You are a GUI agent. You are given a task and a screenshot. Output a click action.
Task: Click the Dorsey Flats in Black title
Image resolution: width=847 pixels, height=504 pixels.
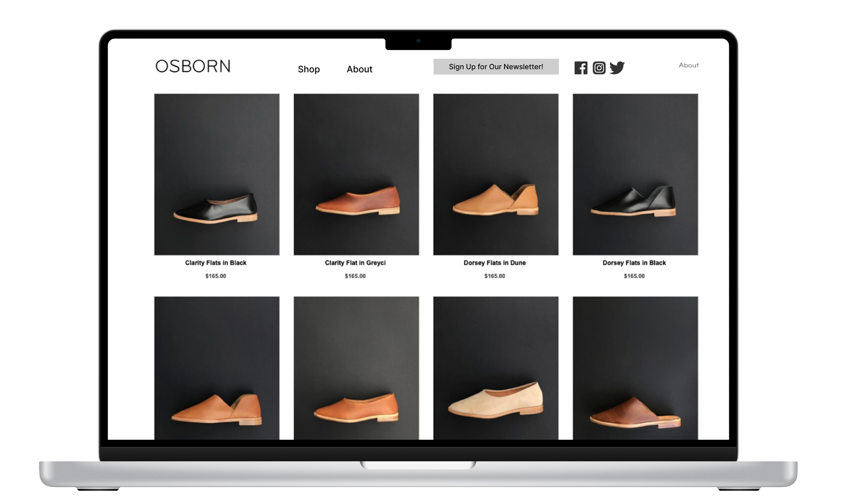pos(634,263)
